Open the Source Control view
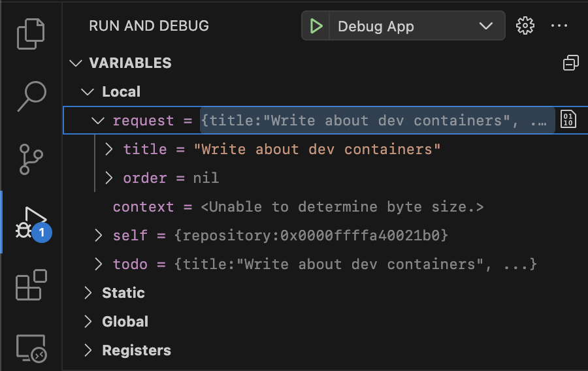 (x=31, y=159)
